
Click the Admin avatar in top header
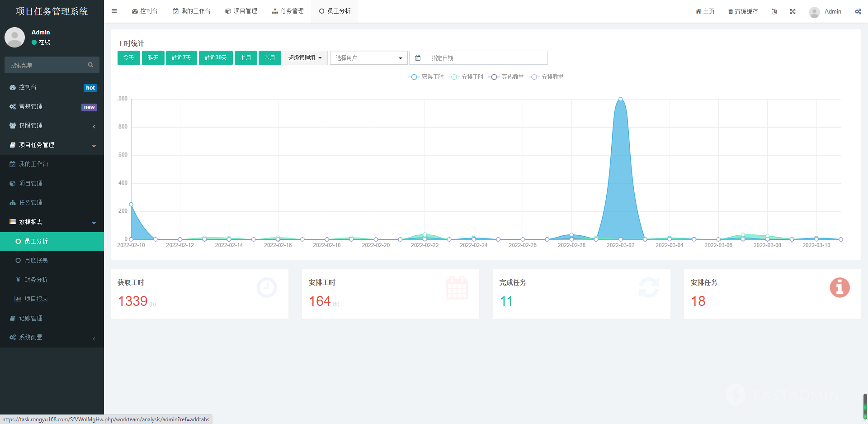click(814, 12)
